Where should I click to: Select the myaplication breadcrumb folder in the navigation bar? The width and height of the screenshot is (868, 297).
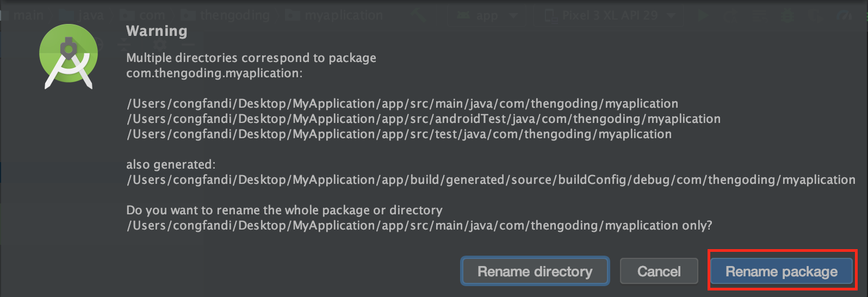[x=335, y=15]
